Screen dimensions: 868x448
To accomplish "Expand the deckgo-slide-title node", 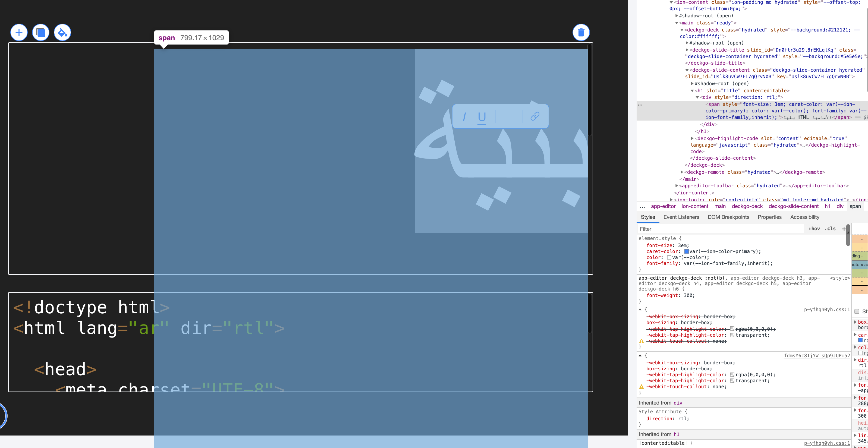I will (x=687, y=50).
